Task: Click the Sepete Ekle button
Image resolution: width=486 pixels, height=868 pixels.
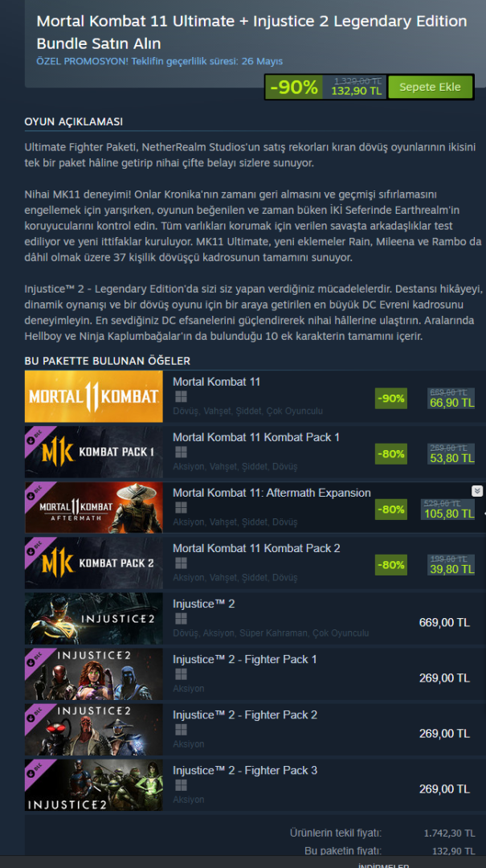Action: pyautogui.click(x=430, y=87)
